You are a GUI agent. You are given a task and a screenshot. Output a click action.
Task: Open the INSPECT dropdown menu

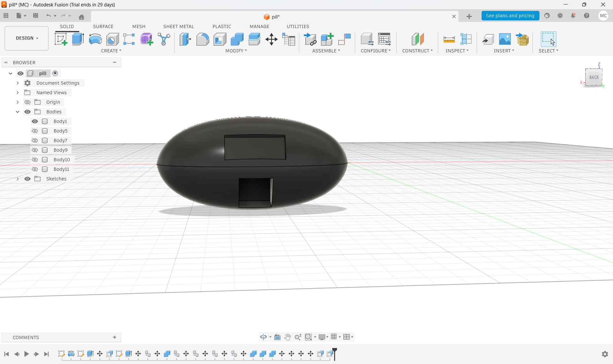(457, 51)
